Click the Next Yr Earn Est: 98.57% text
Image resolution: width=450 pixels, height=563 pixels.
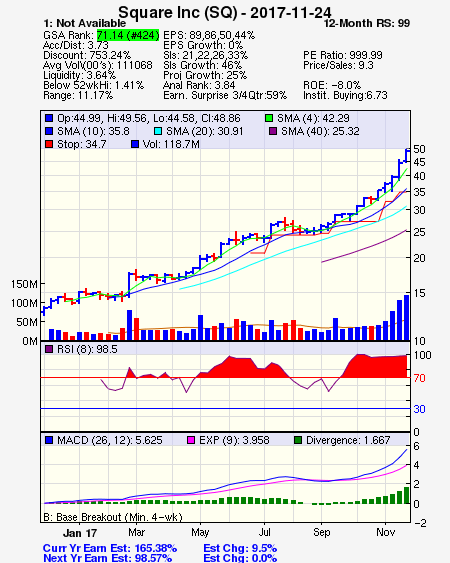[x=107, y=558]
